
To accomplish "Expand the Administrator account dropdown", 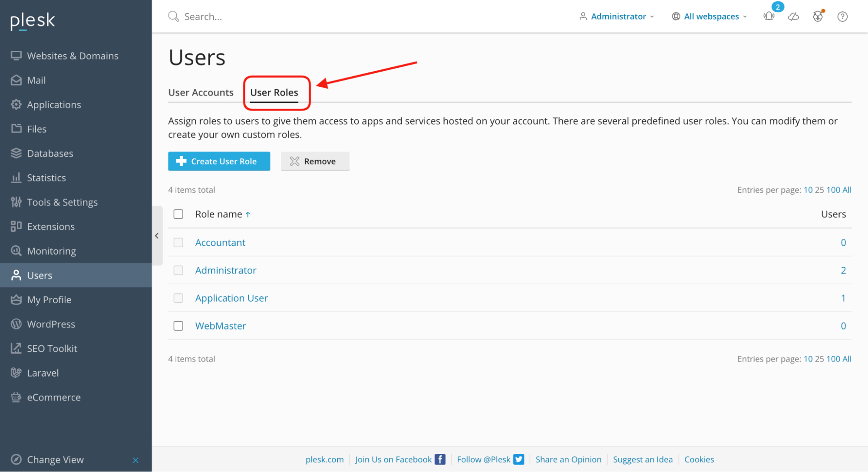I will click(x=616, y=16).
